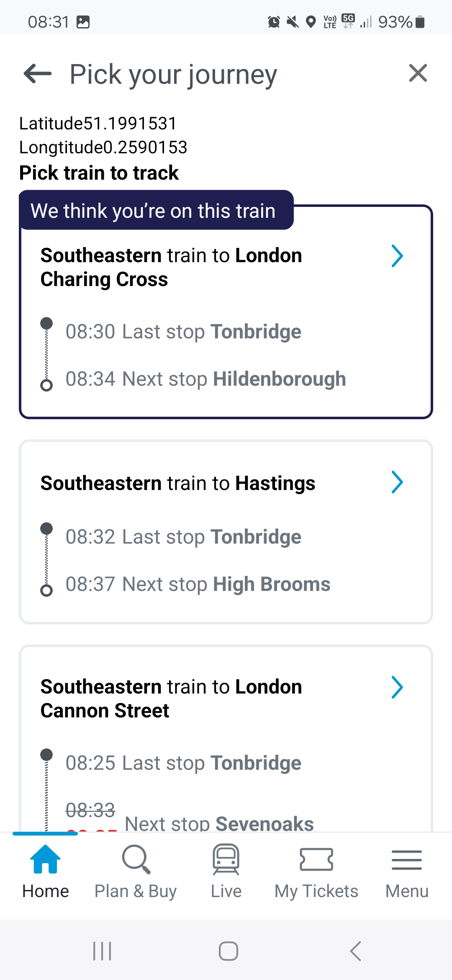Select Southeastern train to London Cannon Street
This screenshot has width=452, height=980.
click(171, 699)
